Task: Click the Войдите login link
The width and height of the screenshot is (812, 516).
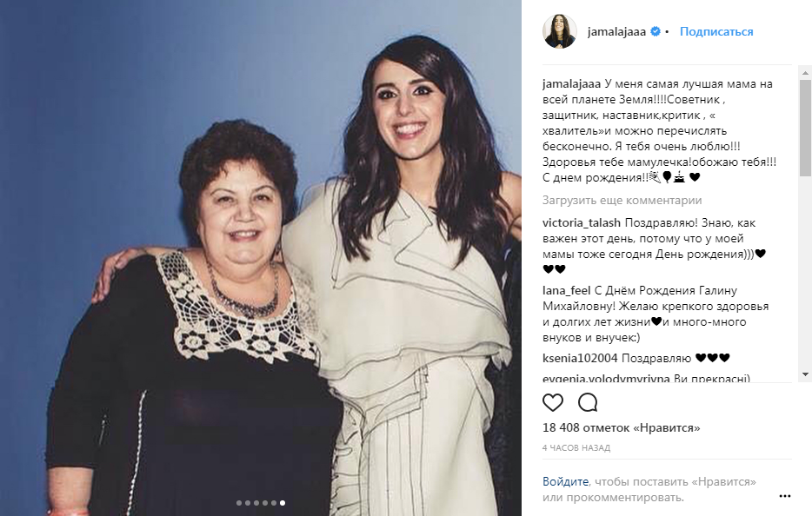Action: point(565,482)
